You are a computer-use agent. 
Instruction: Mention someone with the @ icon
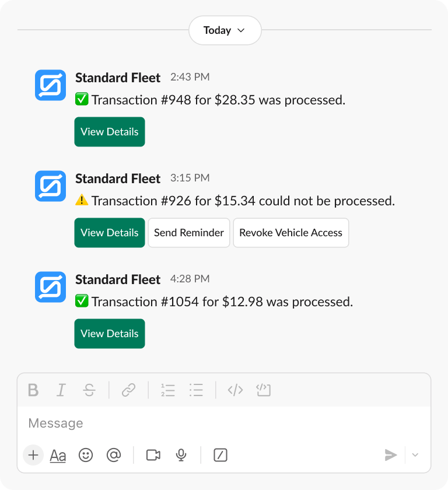point(114,455)
